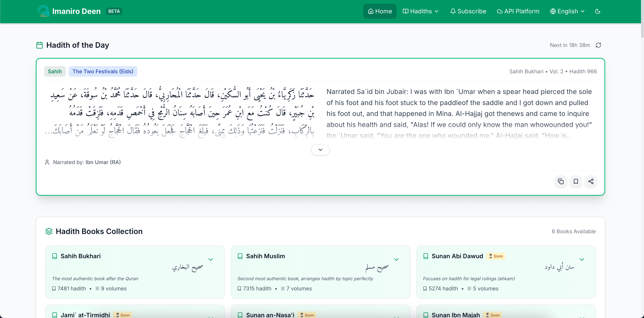Open the API Platform menu item
644x318 pixels.
tap(518, 11)
